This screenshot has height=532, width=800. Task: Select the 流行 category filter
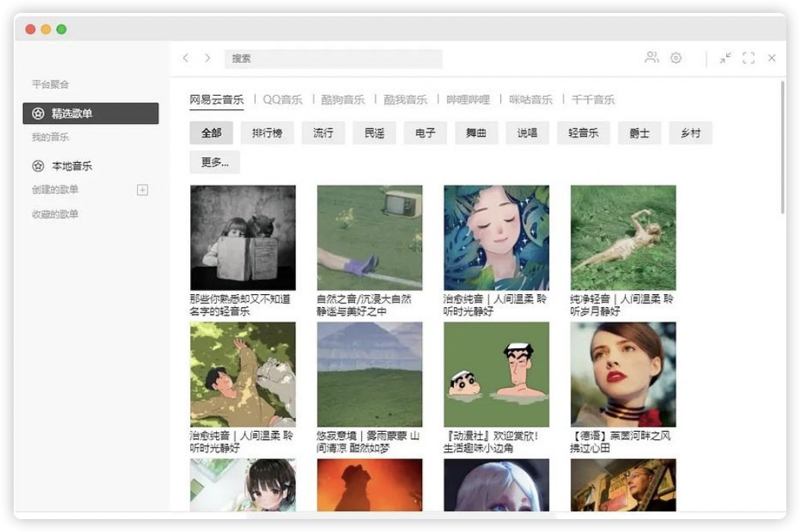(323, 133)
